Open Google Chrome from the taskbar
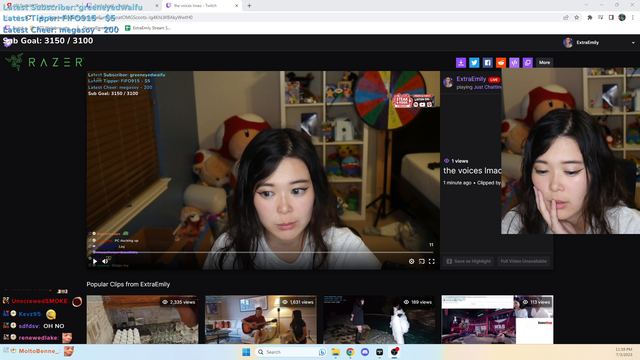The image size is (640, 360). [x=350, y=352]
